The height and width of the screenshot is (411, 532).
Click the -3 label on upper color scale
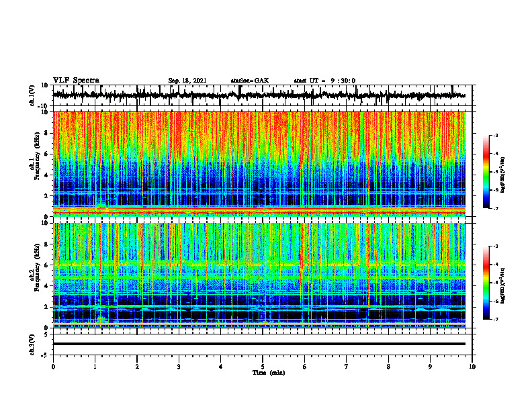(x=496, y=135)
